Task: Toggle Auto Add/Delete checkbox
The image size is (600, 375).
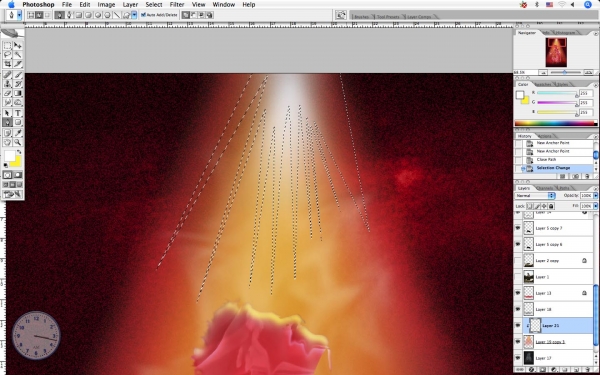Action: coord(143,15)
